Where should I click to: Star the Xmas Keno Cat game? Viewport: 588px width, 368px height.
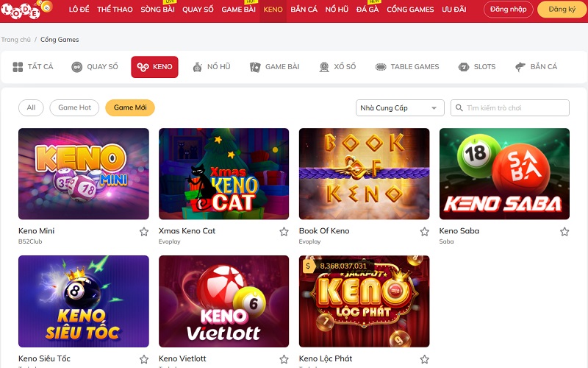[284, 232]
